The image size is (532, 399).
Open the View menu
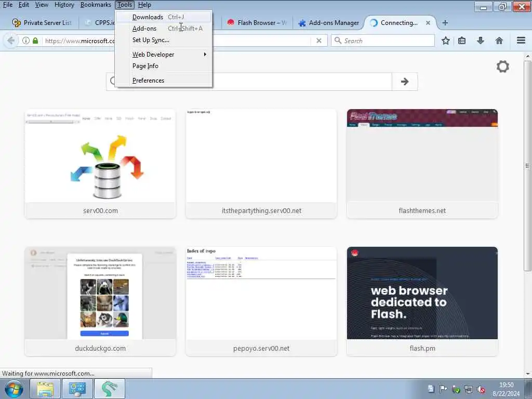[x=42, y=5]
